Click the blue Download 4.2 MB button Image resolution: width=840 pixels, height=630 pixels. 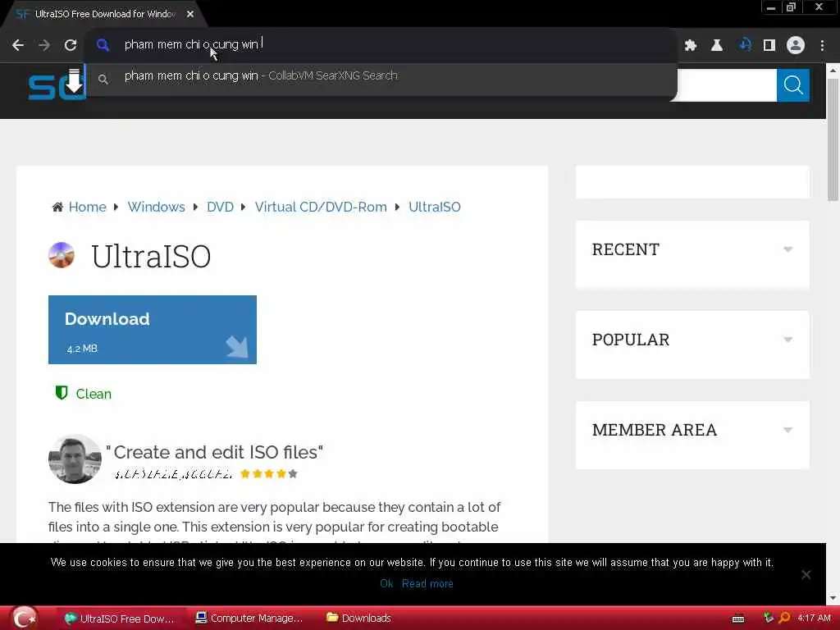pyautogui.click(x=152, y=330)
